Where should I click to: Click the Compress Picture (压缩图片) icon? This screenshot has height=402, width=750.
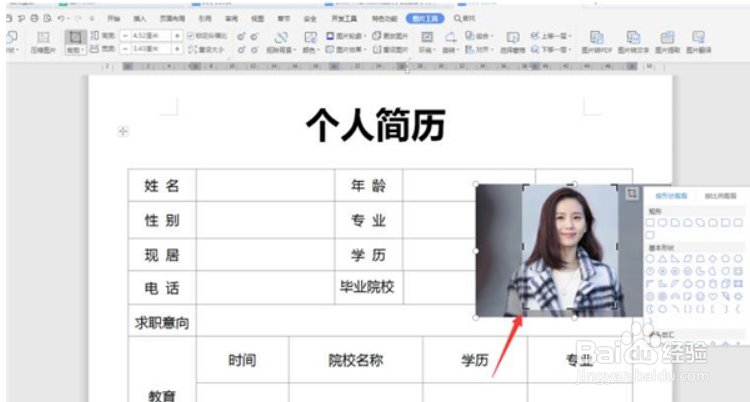click(43, 38)
